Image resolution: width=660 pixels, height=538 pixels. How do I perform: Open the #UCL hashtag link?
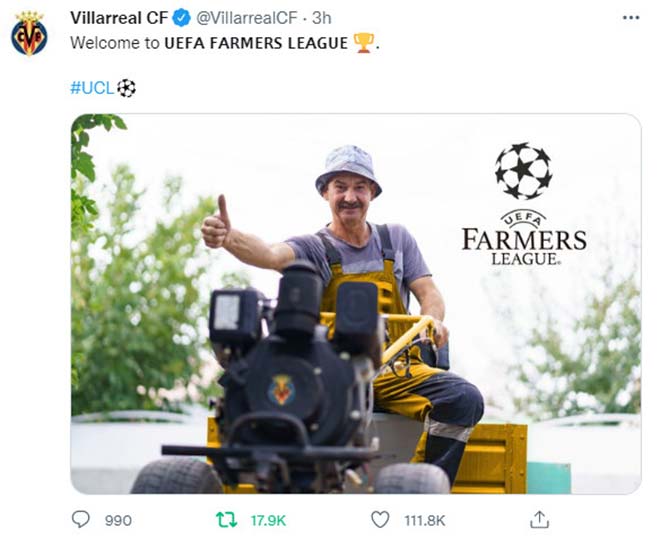(92, 88)
